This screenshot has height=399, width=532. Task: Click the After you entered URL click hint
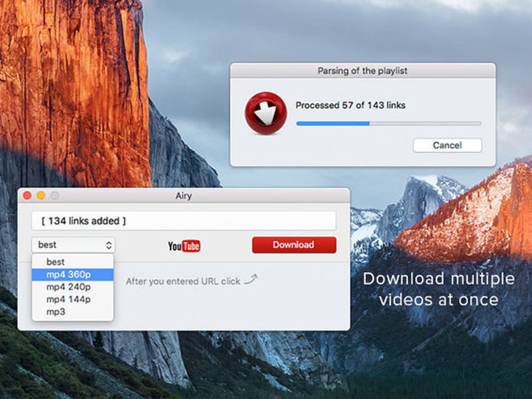pyautogui.click(x=183, y=282)
